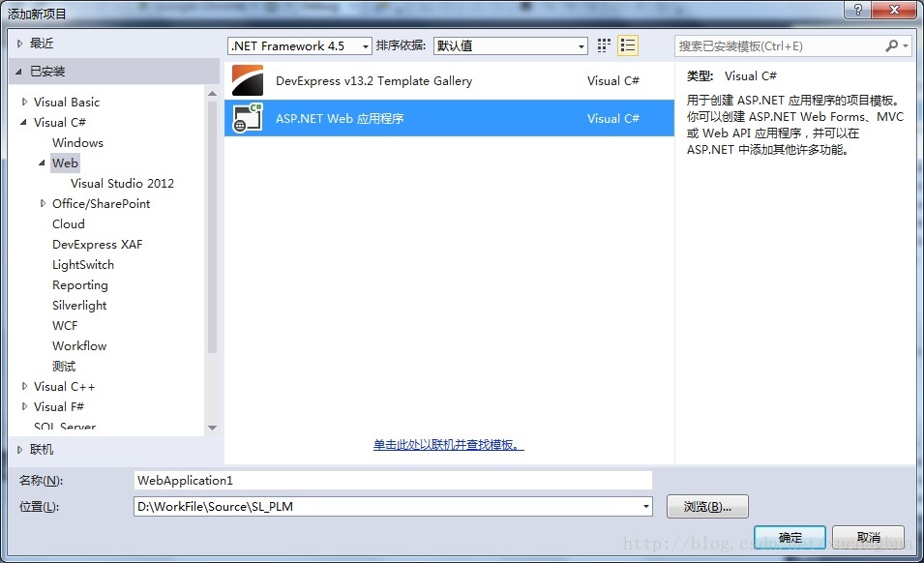Select Silverlight category
This screenshot has width=924, height=563.
(x=79, y=305)
